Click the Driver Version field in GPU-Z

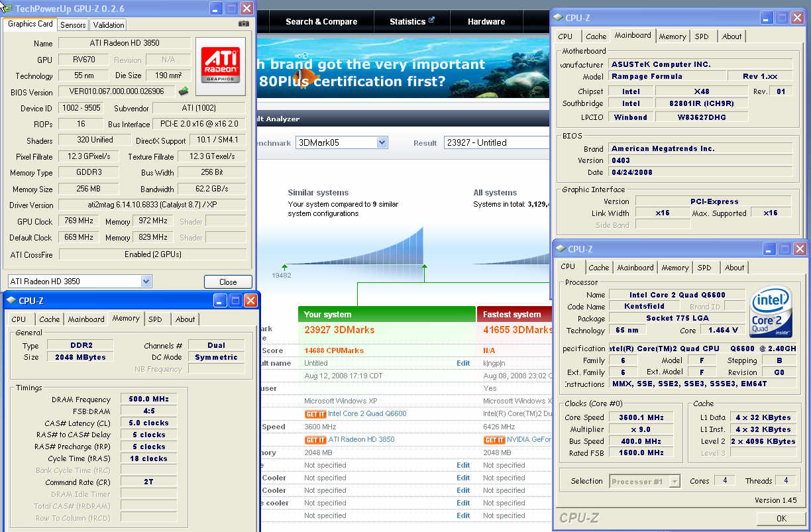point(152,205)
